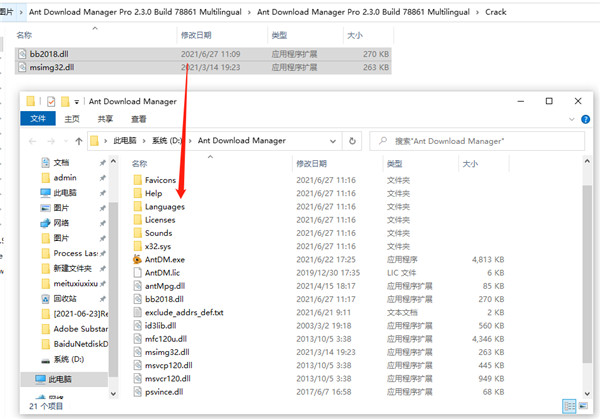Select the Languages folder

point(165,207)
